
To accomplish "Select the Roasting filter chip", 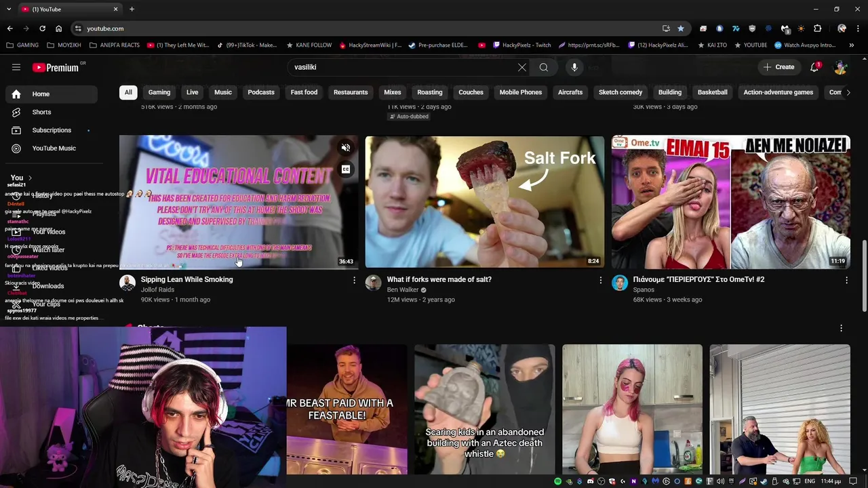I will pyautogui.click(x=430, y=92).
